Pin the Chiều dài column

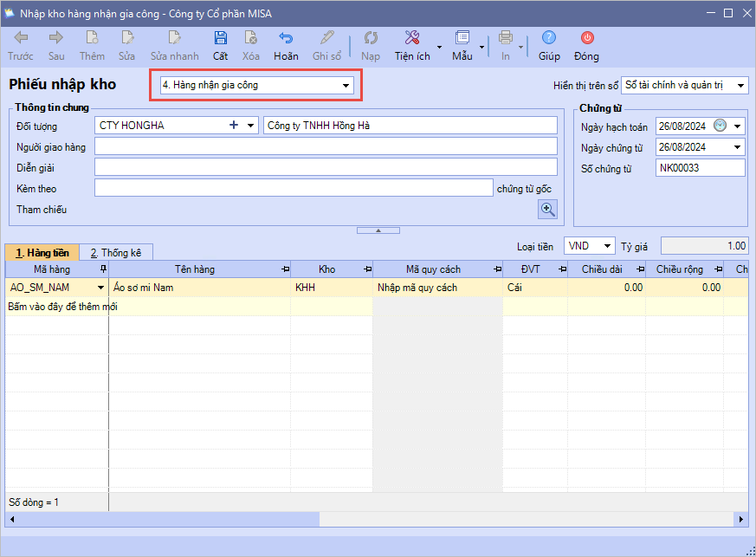click(x=640, y=269)
